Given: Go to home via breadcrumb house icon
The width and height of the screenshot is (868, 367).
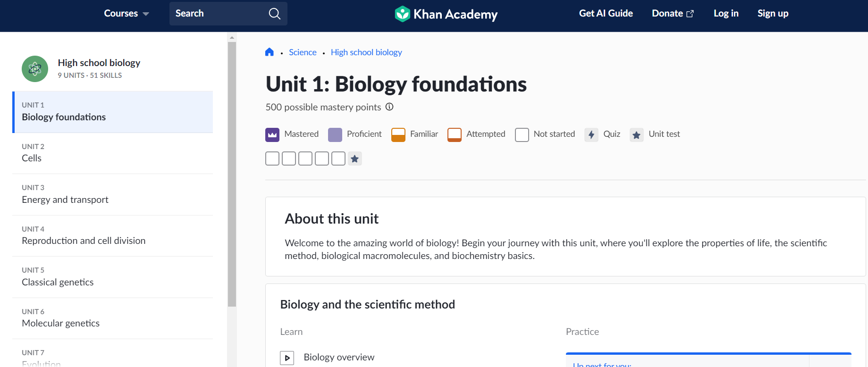Looking at the screenshot, I should click(x=270, y=52).
